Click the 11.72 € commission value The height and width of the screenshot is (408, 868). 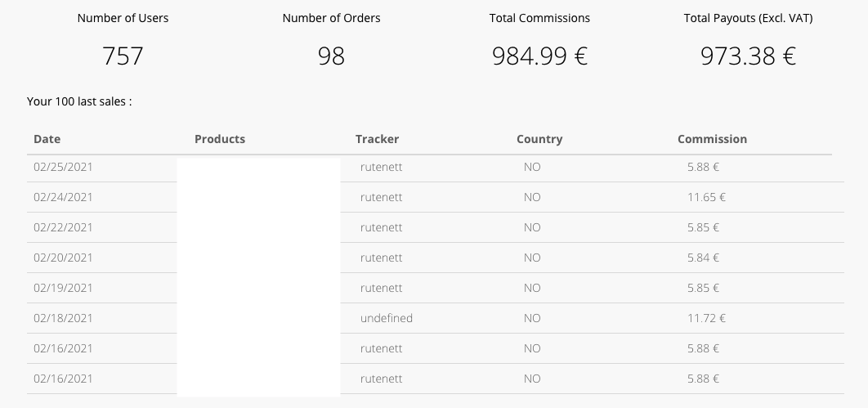[x=706, y=318]
